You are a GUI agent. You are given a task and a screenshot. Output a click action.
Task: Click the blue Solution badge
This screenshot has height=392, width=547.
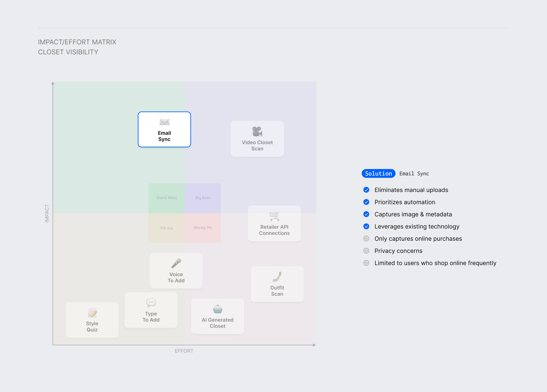point(378,173)
